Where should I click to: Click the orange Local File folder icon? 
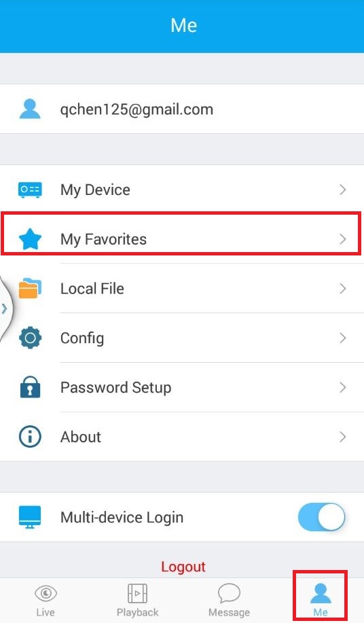click(30, 289)
